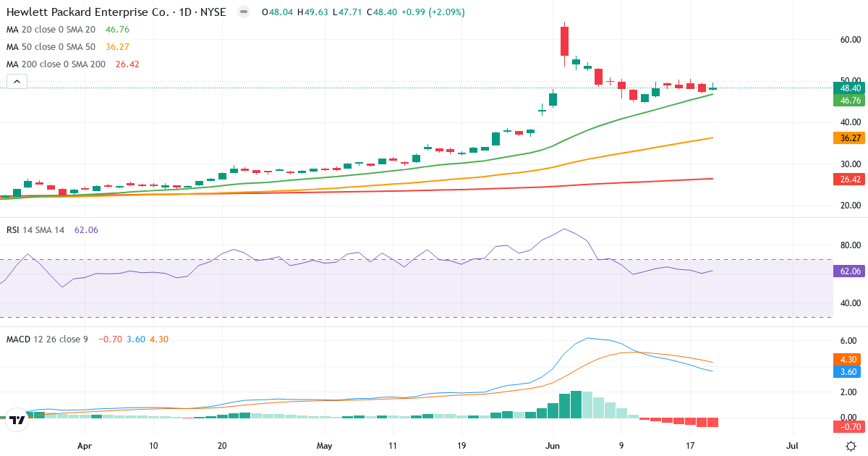The width and height of the screenshot is (868, 456).
Task: Click the May date on time axis
Action: [x=325, y=446]
